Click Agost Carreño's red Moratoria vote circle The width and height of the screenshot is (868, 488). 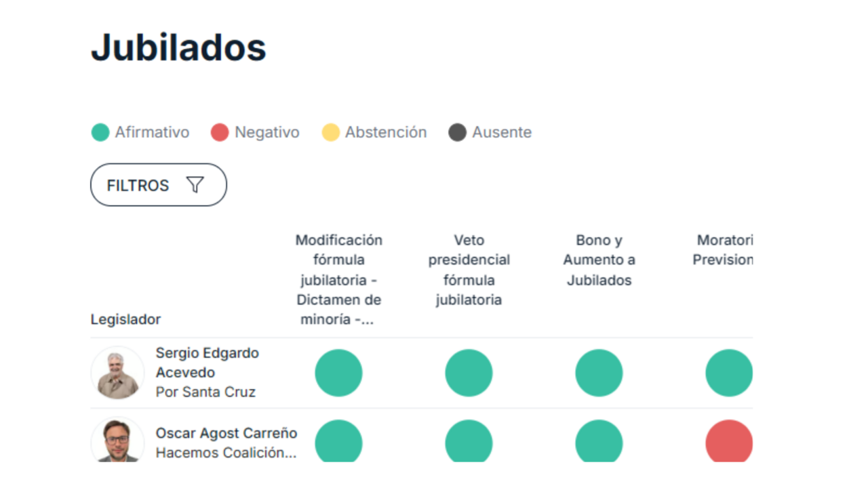click(729, 442)
